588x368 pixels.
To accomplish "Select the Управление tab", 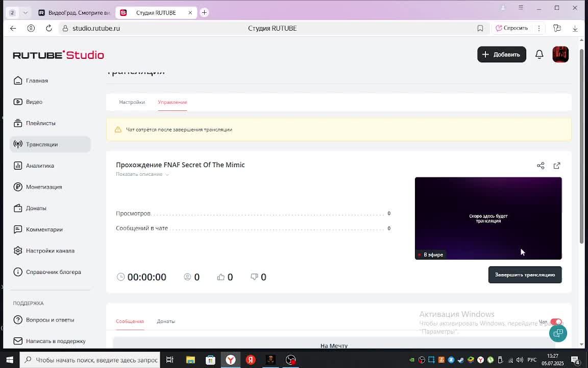I will 173,102.
